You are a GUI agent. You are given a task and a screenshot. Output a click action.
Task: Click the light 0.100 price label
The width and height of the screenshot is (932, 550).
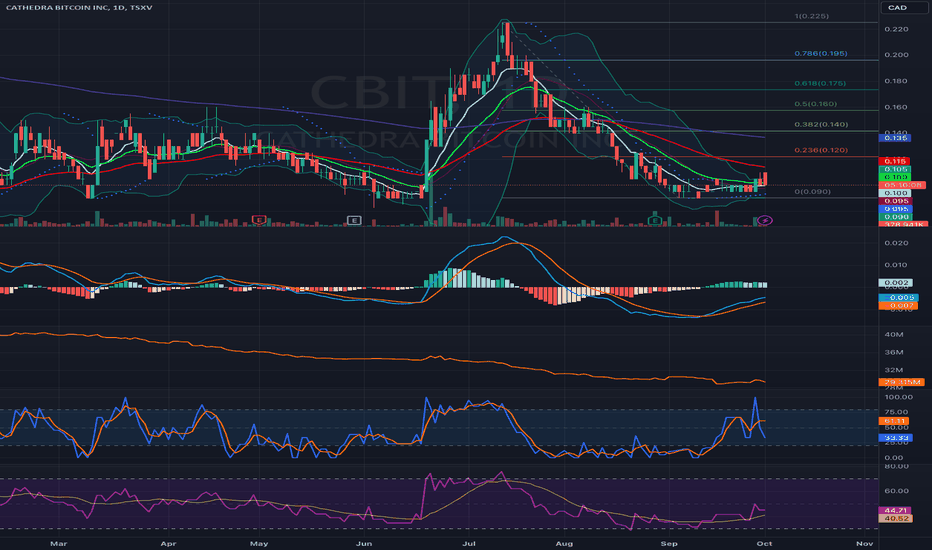pyautogui.click(x=895, y=193)
